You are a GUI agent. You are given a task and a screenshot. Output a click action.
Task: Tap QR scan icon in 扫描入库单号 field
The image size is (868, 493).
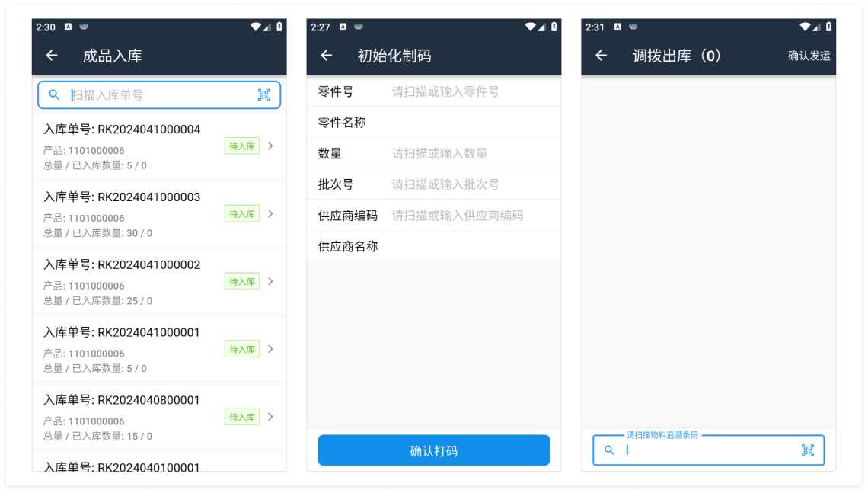point(264,94)
